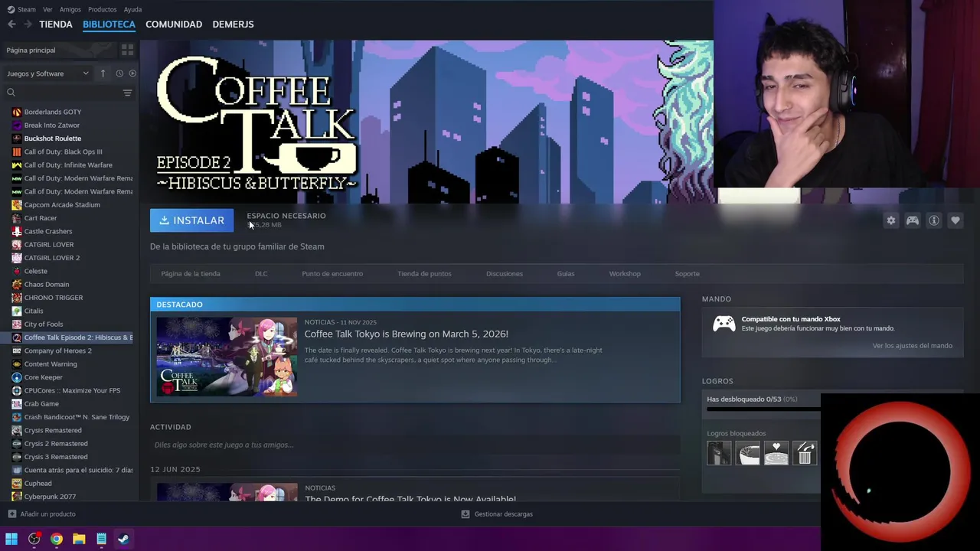Open the Ver menu

[x=47, y=9]
